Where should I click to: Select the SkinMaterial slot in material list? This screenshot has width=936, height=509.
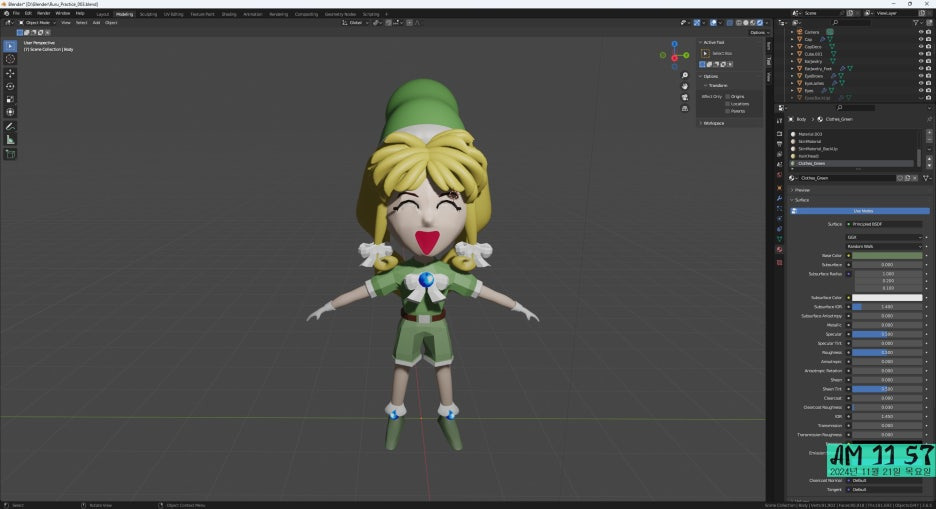pyautogui.click(x=810, y=141)
